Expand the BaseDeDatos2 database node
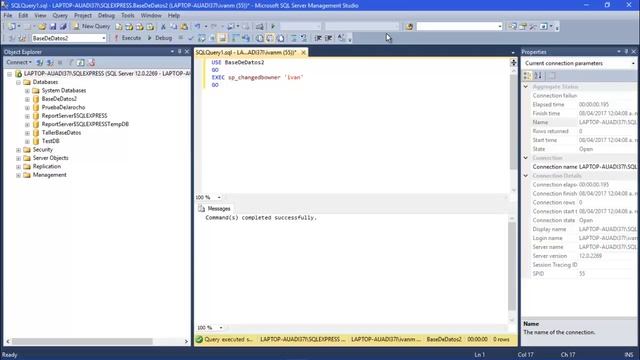 tap(27, 99)
